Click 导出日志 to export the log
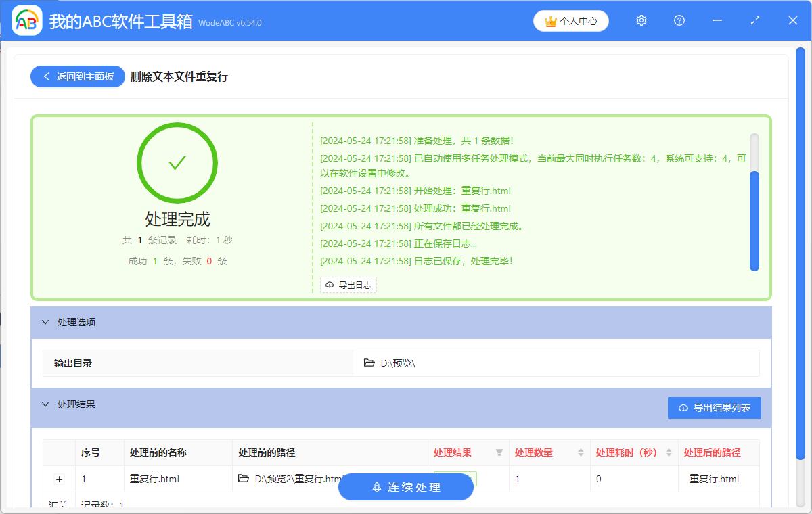The height and width of the screenshot is (514, 812). click(x=348, y=285)
